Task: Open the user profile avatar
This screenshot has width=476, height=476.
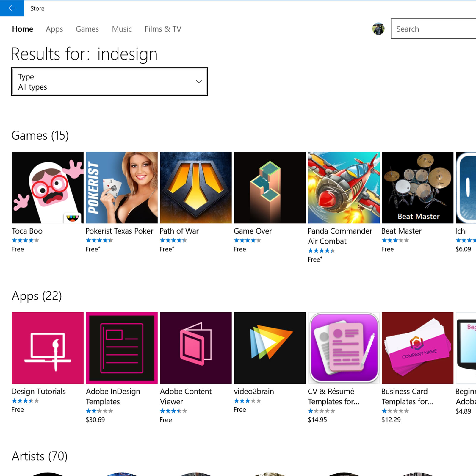Action: [x=378, y=29]
